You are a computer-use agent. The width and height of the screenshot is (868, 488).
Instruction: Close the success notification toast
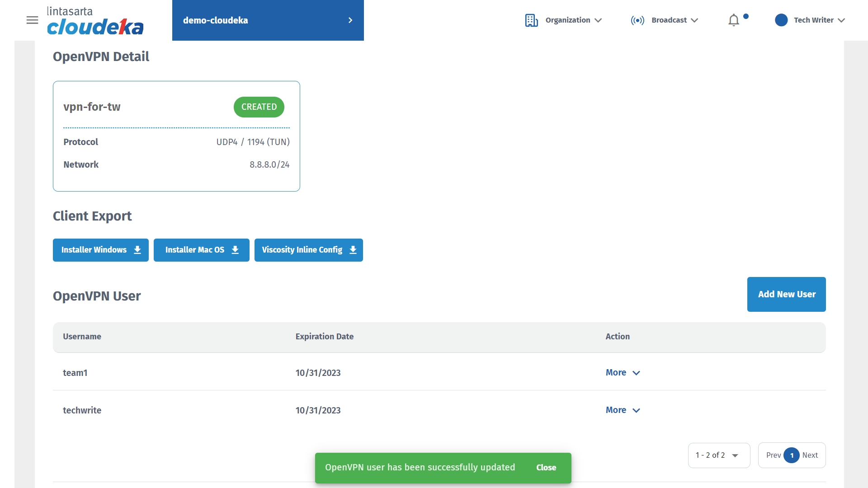coord(546,468)
